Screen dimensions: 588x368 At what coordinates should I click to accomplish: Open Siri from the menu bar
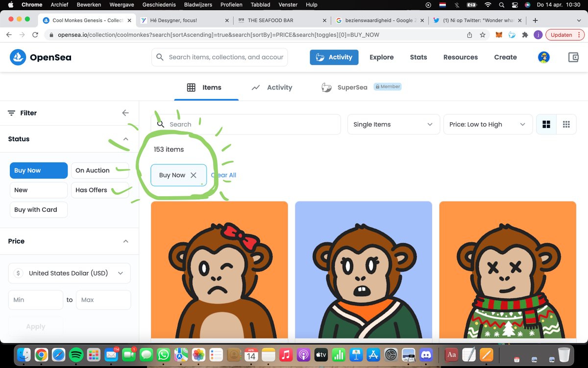[528, 5]
